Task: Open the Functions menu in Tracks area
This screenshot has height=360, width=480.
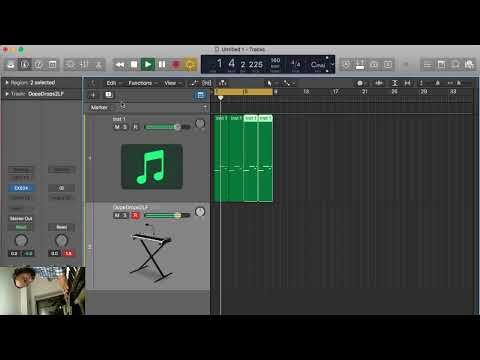Action: pyautogui.click(x=142, y=83)
